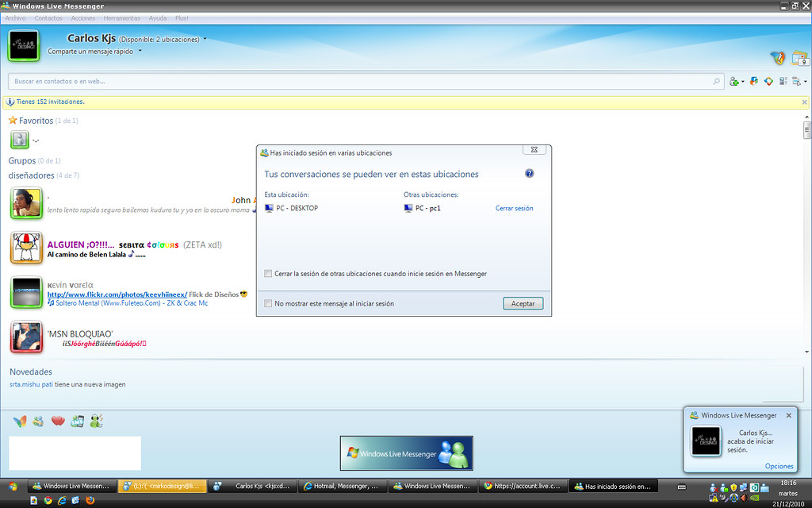Click the NVIDIA tray icon

coord(754,498)
